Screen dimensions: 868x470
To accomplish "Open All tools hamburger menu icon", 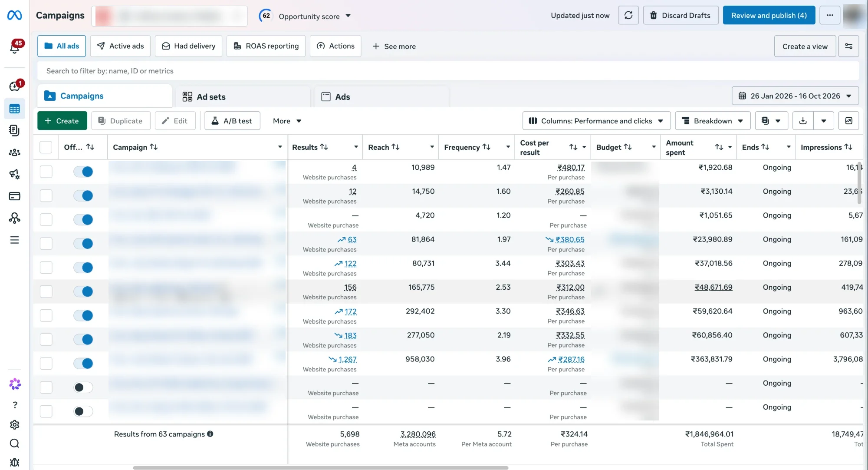I will point(14,240).
